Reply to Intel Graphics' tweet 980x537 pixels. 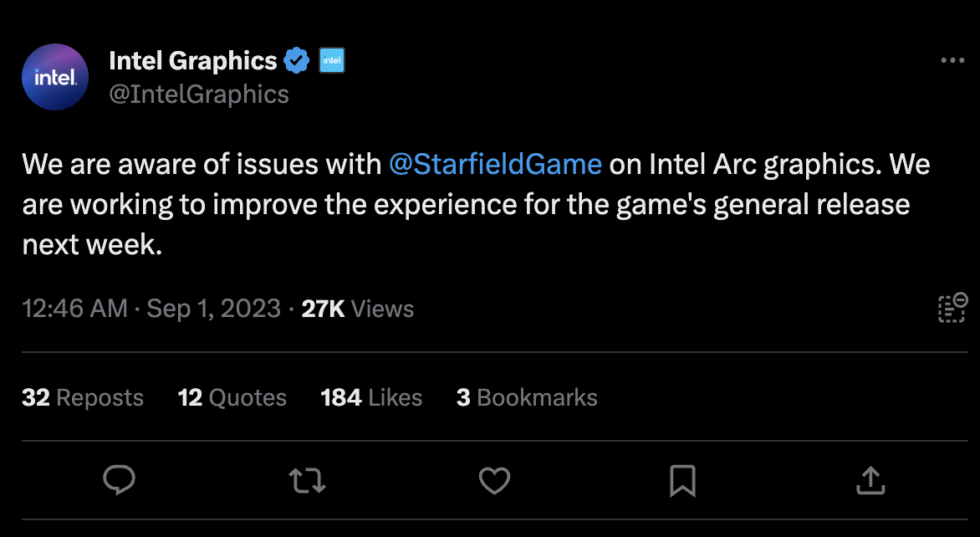[x=120, y=480]
